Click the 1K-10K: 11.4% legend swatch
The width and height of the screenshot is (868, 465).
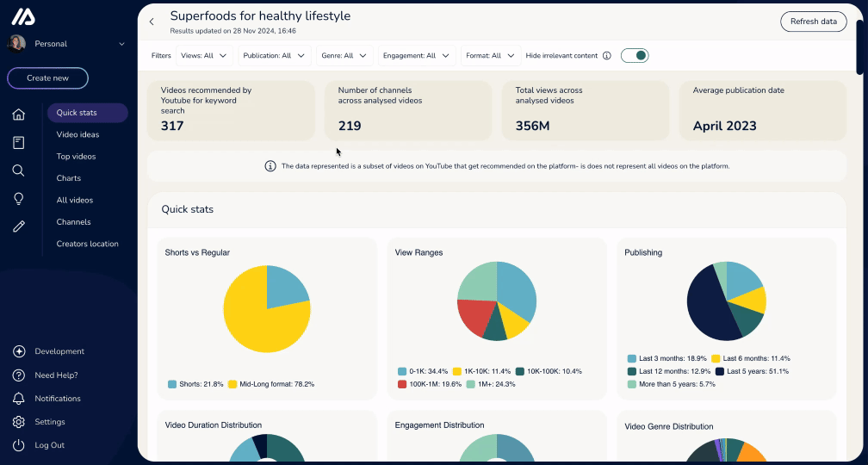click(457, 371)
